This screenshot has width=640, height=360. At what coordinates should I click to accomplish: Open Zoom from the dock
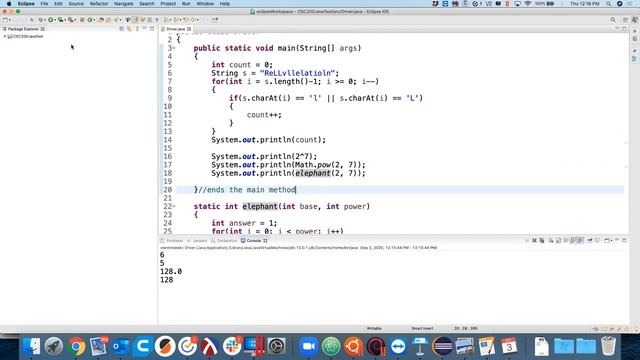309,347
